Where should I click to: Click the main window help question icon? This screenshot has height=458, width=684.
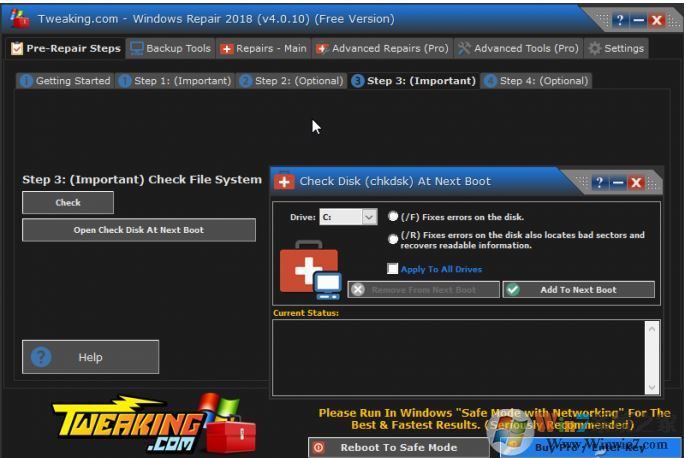tap(619, 20)
